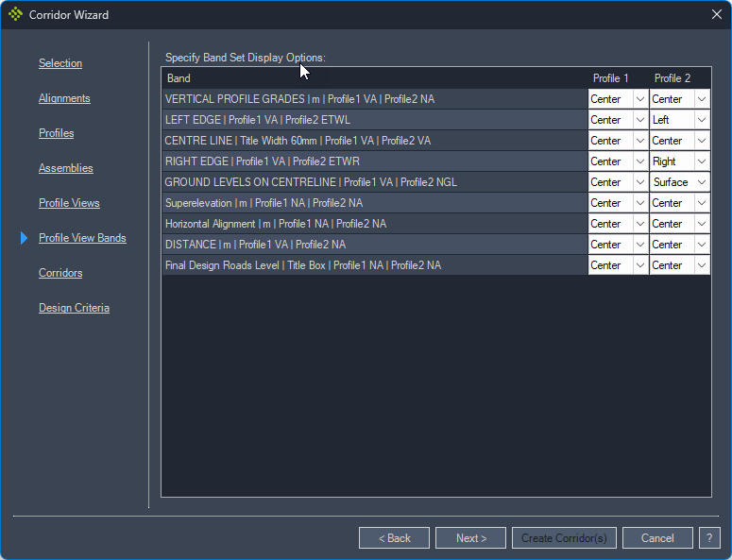
Task: Select the CENTRE LINE Title Width 60mm row
Action: (x=374, y=141)
